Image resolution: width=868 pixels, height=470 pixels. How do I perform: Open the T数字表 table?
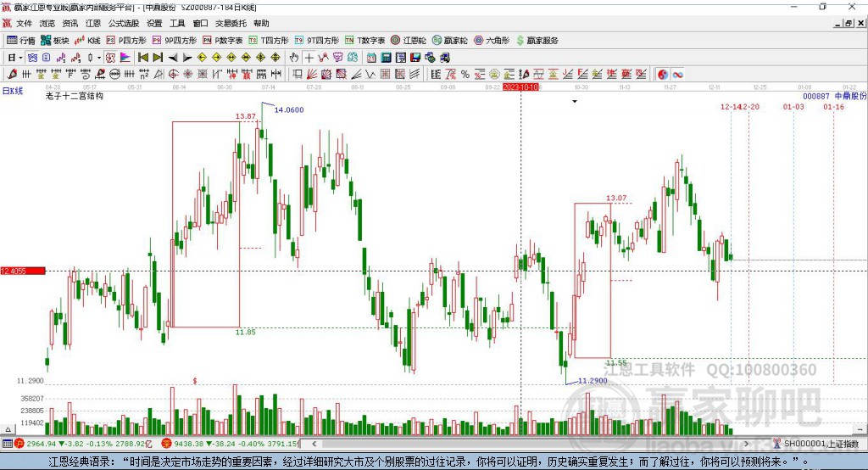pos(364,41)
